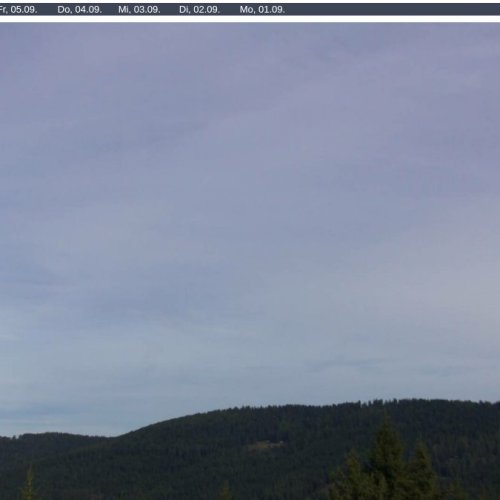500x500 pixels.
Task: Select the Fr, 05.09. date tab
Action: pos(18,10)
